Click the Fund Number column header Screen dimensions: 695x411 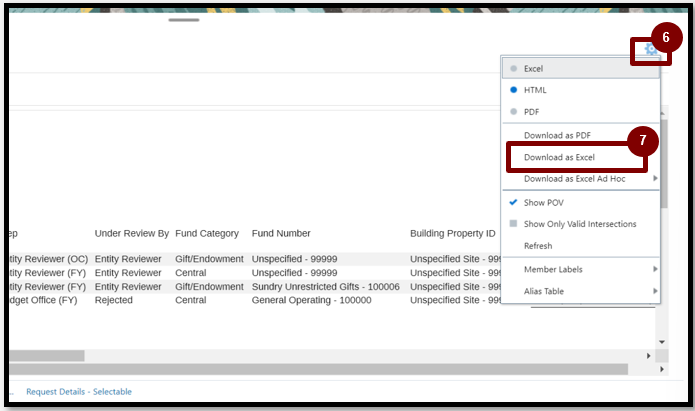click(x=281, y=233)
